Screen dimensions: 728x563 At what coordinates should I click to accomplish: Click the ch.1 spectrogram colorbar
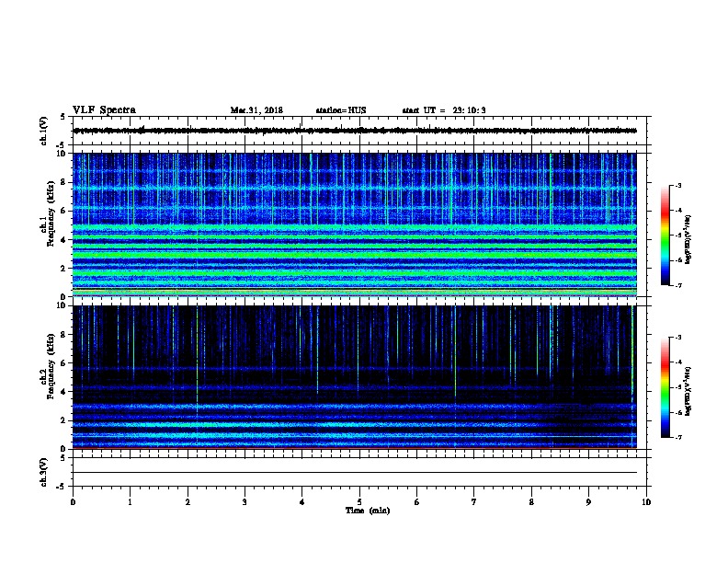[665, 236]
